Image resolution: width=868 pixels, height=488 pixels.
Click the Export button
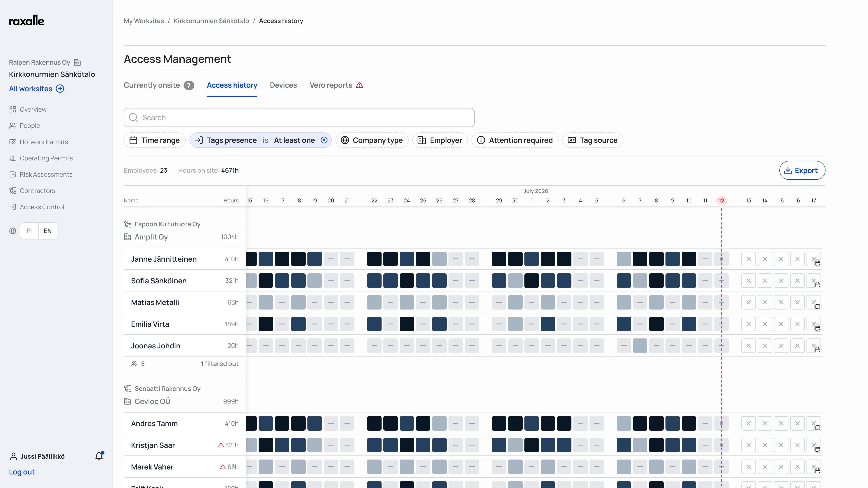coord(802,170)
